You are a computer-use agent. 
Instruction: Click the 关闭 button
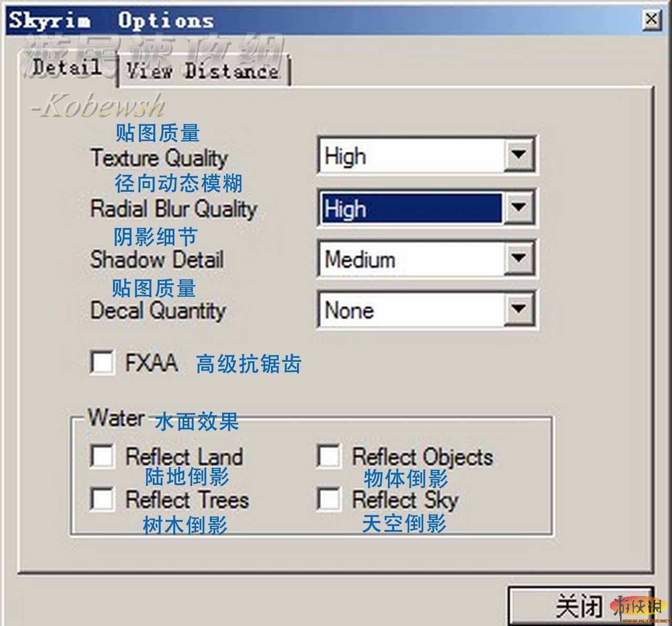(x=582, y=606)
